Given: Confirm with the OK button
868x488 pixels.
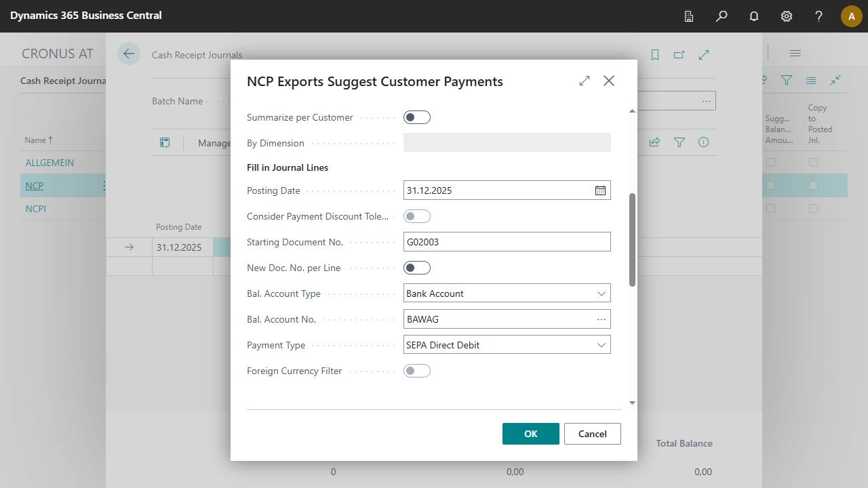Looking at the screenshot, I should pyautogui.click(x=531, y=434).
